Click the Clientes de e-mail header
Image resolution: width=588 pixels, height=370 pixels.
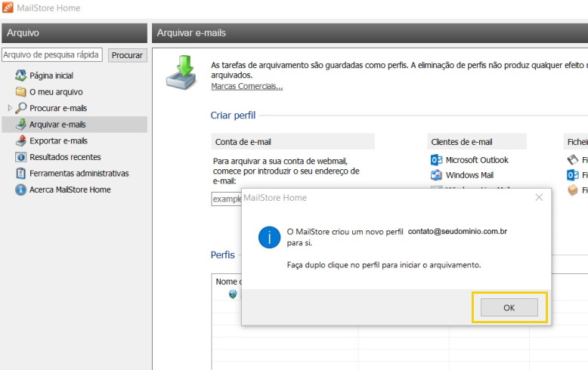click(x=477, y=141)
